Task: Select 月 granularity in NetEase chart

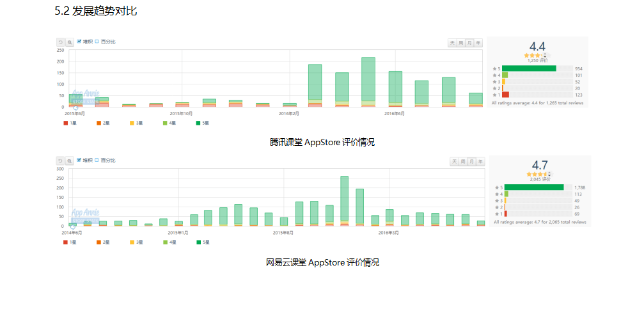Action: (x=471, y=161)
